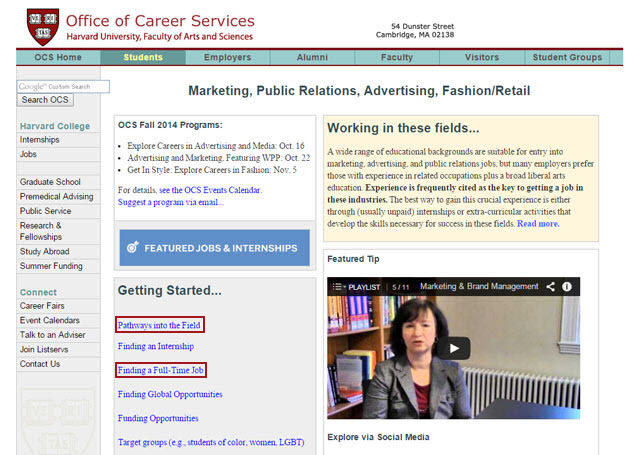
Task: Follow the Finding a Full-Time Job link
Action: click(160, 370)
